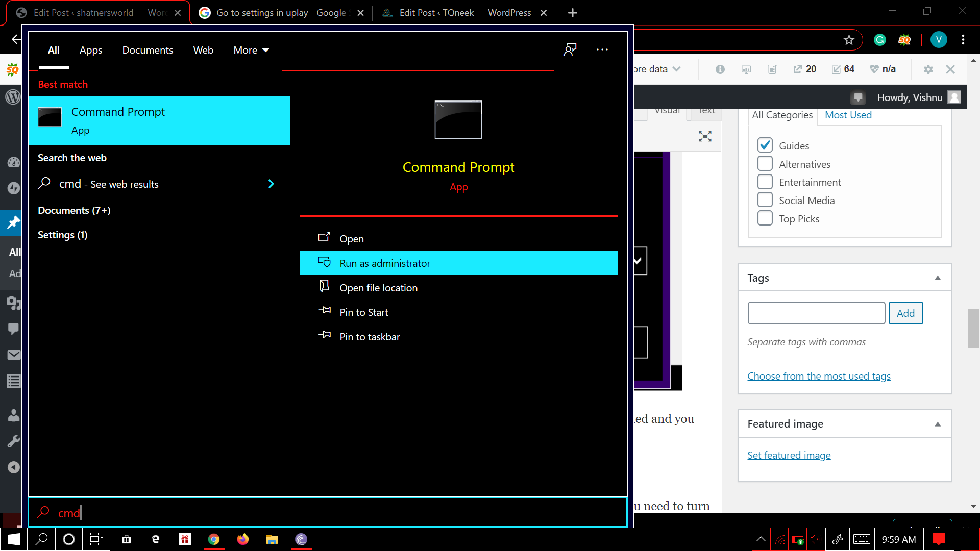
Task: Open Windows Start menu
Action: [x=14, y=539]
